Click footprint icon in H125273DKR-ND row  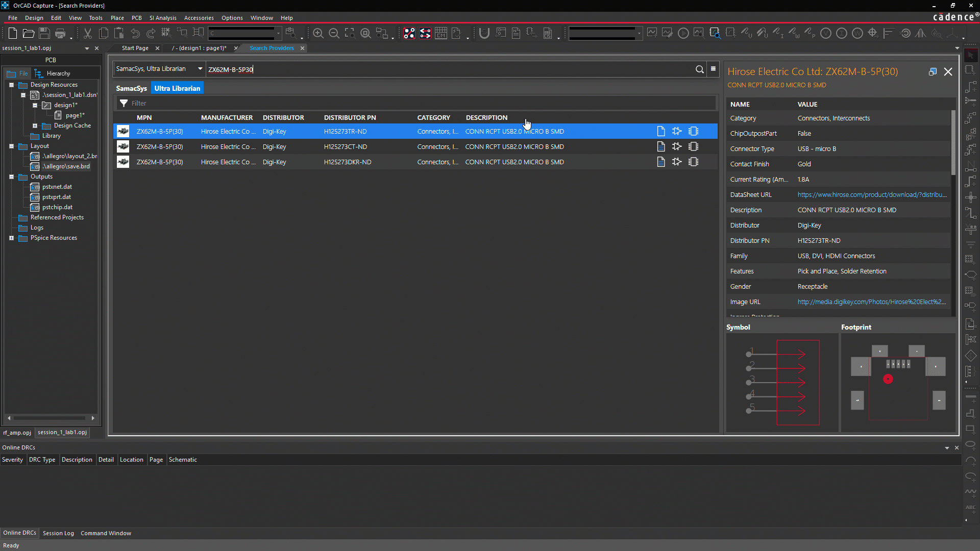pyautogui.click(x=693, y=162)
